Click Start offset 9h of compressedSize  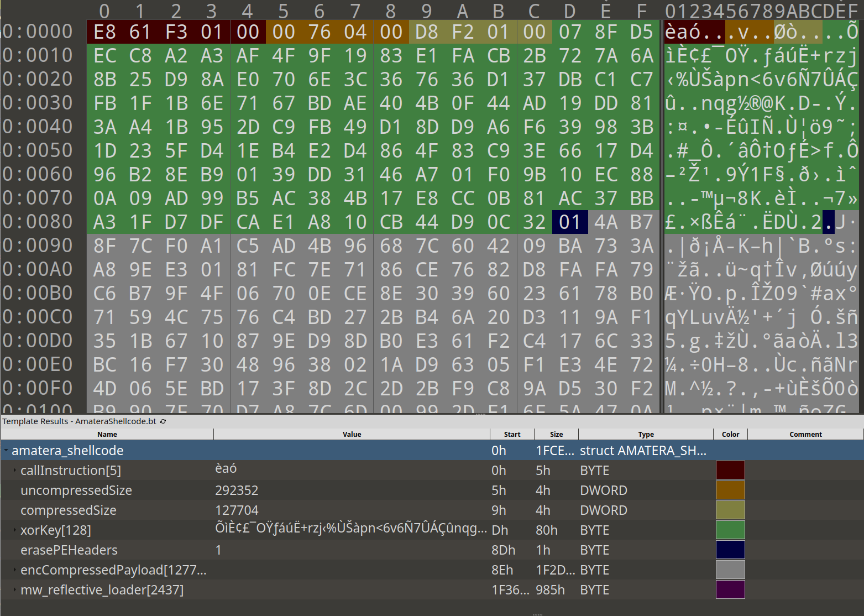click(499, 510)
